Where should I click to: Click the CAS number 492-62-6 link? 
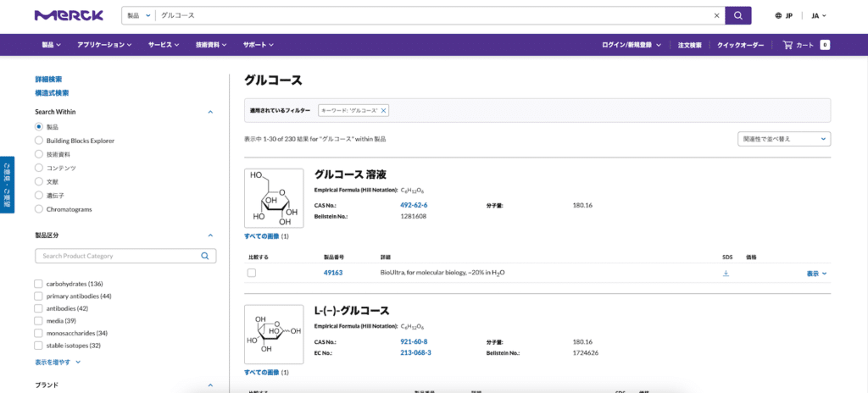[414, 205]
